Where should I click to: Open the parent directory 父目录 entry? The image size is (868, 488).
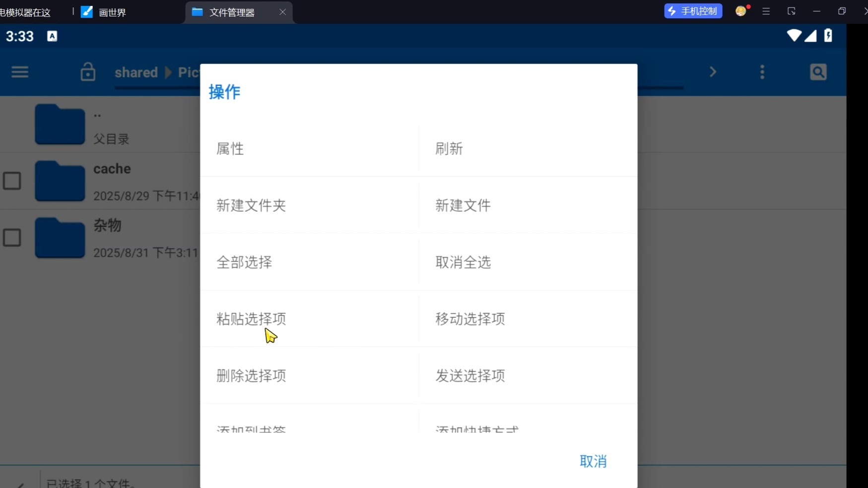click(x=60, y=124)
